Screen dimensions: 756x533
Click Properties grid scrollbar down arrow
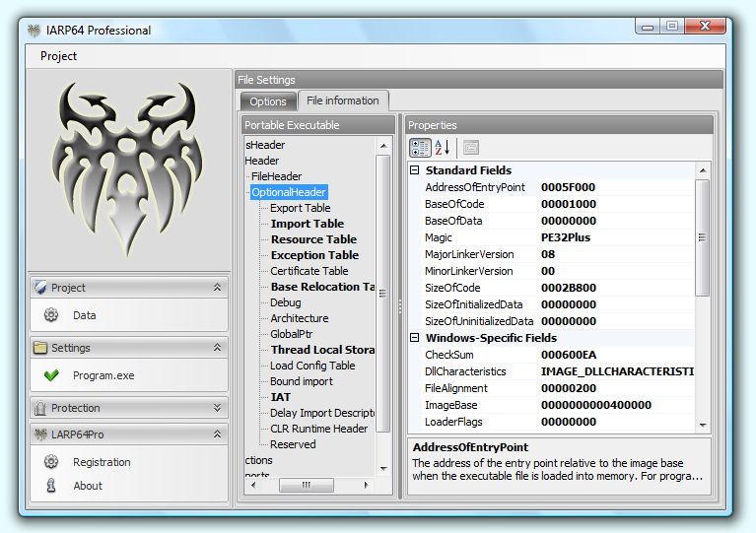703,425
